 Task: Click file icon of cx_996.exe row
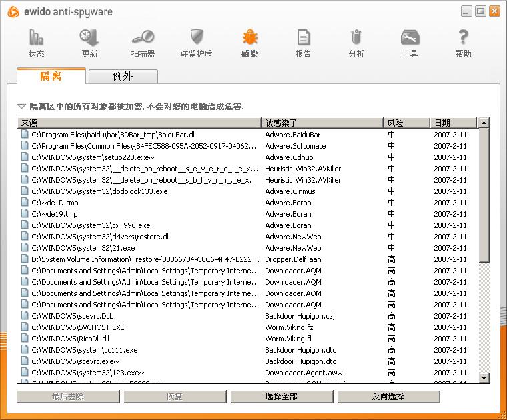tap(25, 225)
